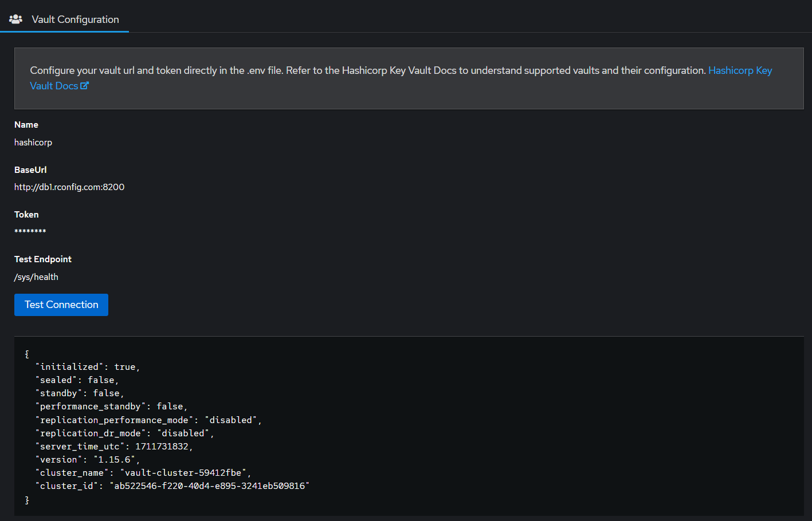Click the "replication_performance_mode" line
The width and height of the screenshot is (812, 521).
pyautogui.click(x=148, y=420)
